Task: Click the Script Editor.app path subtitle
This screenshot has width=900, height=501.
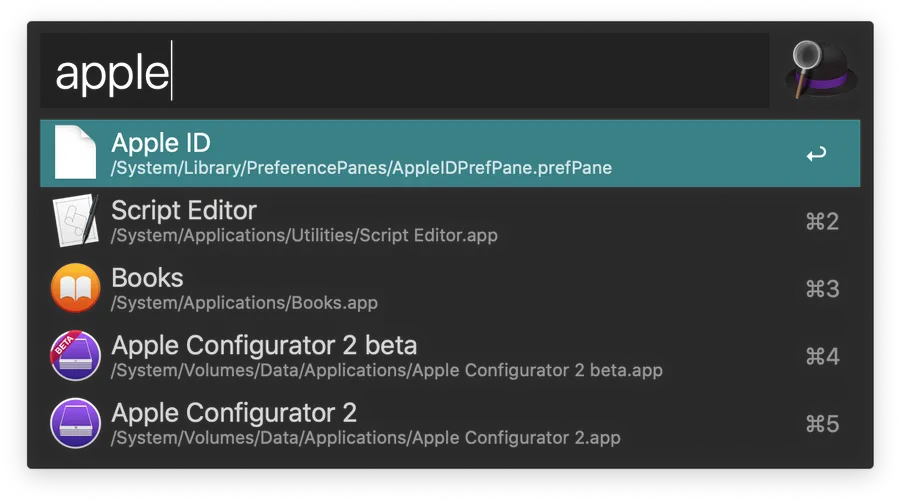Action: 304,236
